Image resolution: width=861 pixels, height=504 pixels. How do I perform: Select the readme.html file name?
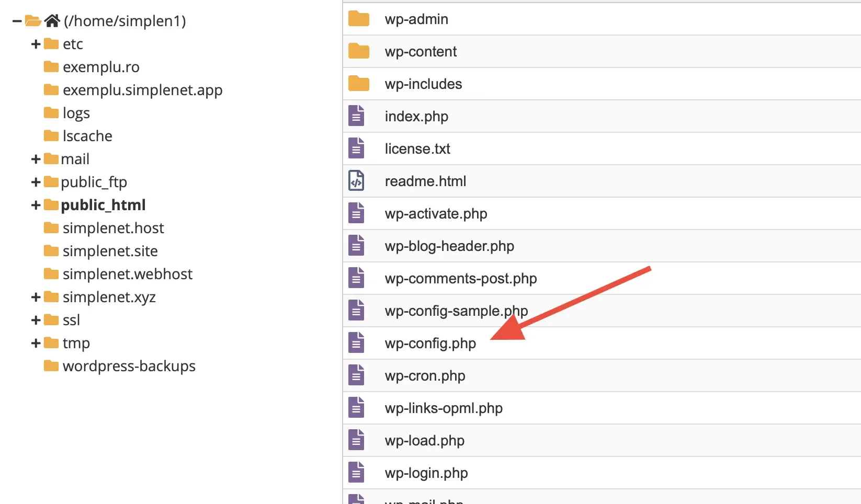click(x=425, y=181)
